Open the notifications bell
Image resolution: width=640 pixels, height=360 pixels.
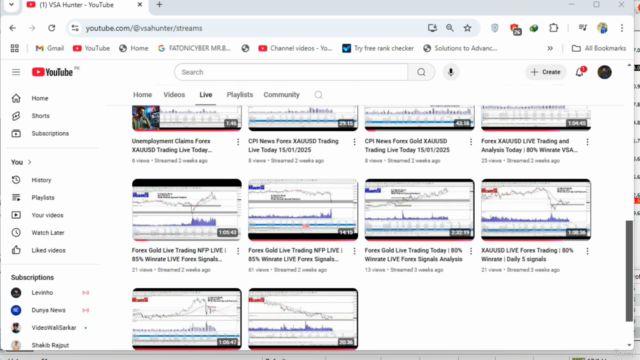click(580, 72)
